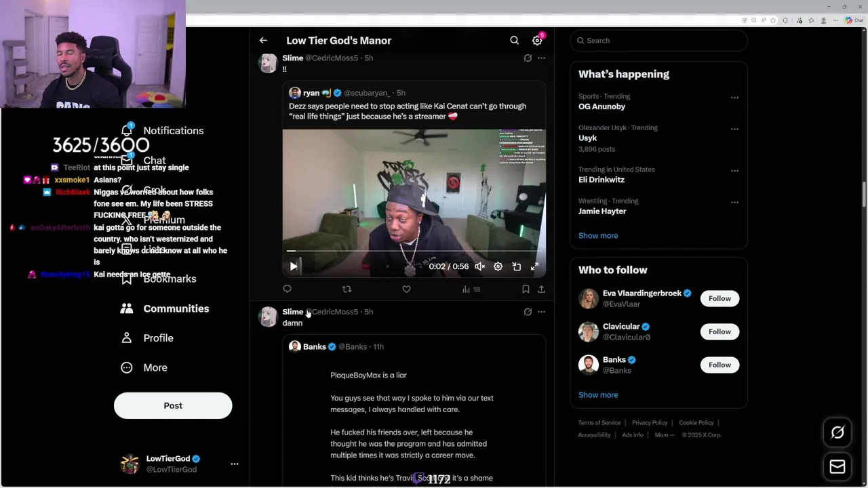Image resolution: width=868 pixels, height=488 pixels.
Task: Follow Clavicular
Action: point(719,331)
